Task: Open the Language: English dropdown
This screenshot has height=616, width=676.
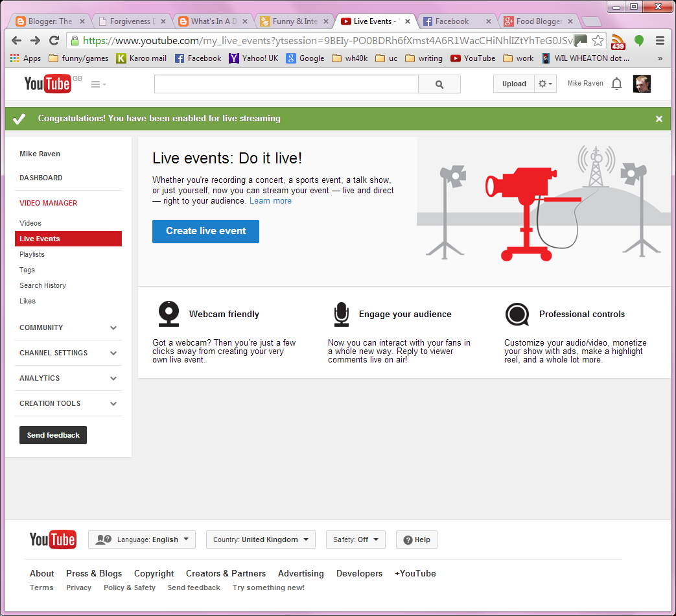Action: tap(142, 539)
